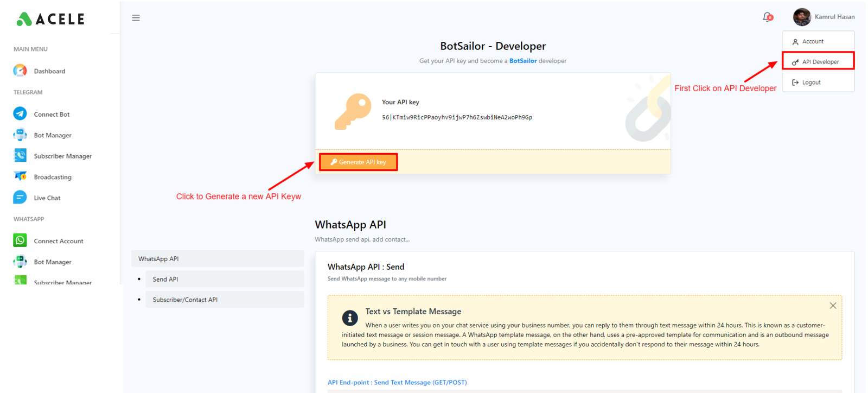Open Telegram Bot Manager
This screenshot has width=868, height=393.
click(x=53, y=135)
